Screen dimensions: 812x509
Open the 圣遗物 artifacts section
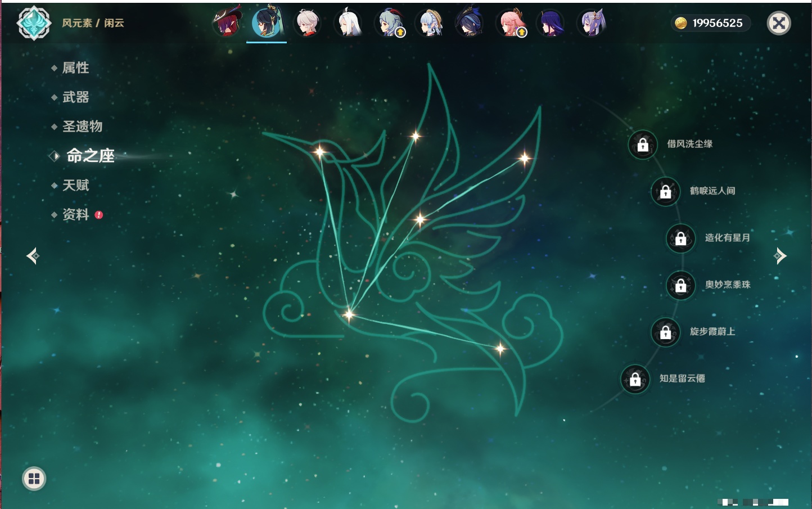click(x=82, y=127)
